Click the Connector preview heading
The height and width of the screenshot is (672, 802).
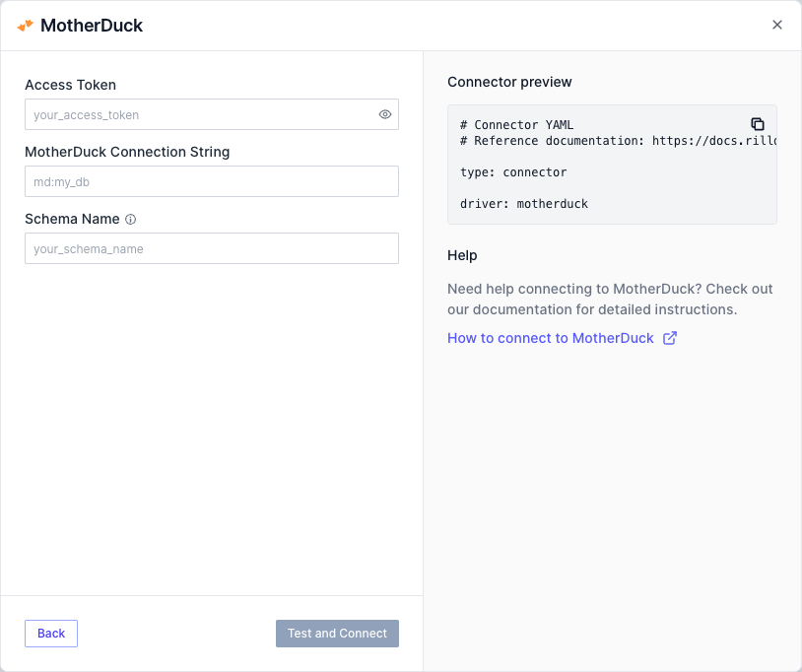pyautogui.click(x=509, y=82)
